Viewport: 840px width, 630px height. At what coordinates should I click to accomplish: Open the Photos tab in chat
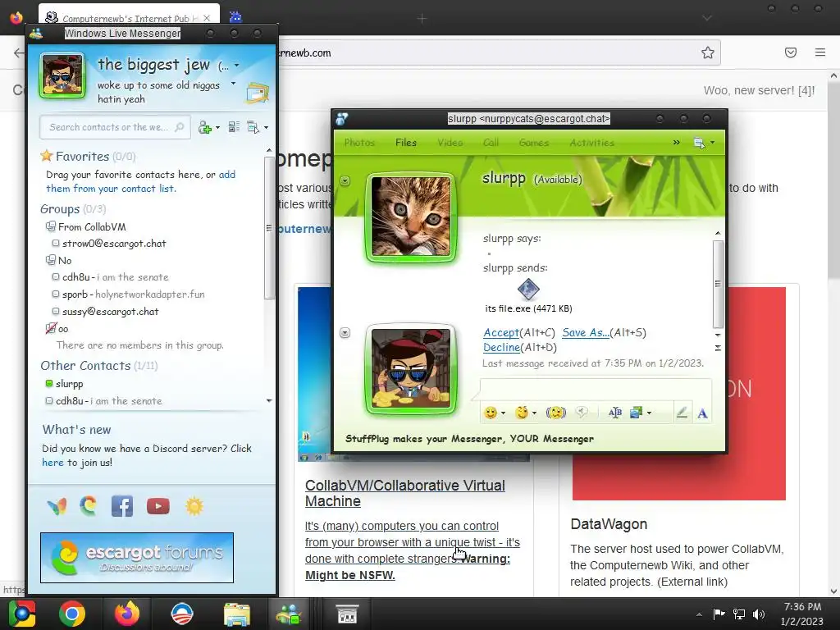click(359, 143)
